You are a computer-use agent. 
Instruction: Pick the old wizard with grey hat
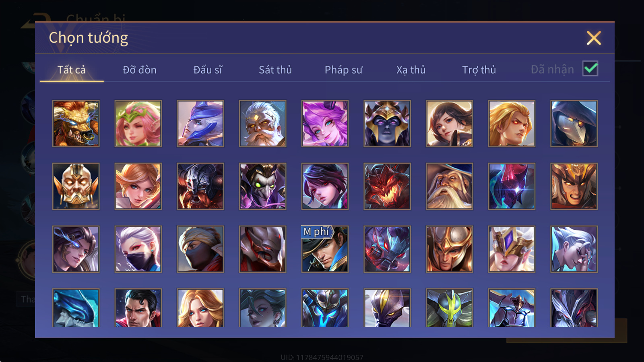pos(449,186)
